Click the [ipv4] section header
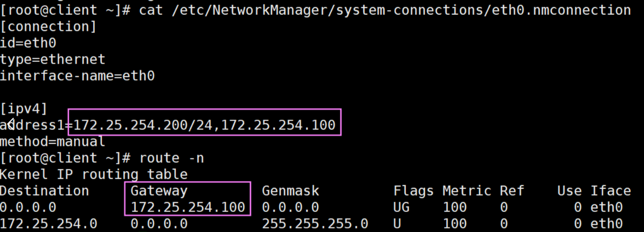 [x=24, y=109]
